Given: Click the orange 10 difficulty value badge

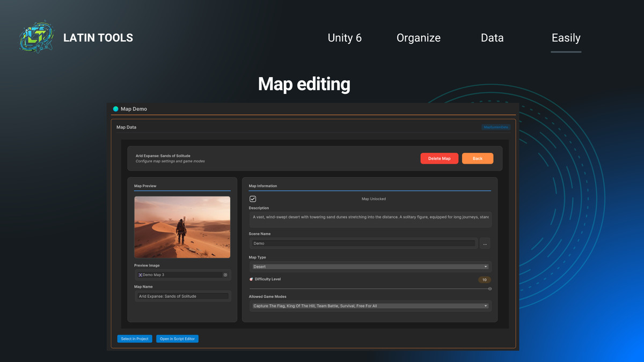Looking at the screenshot, I should (x=485, y=279).
